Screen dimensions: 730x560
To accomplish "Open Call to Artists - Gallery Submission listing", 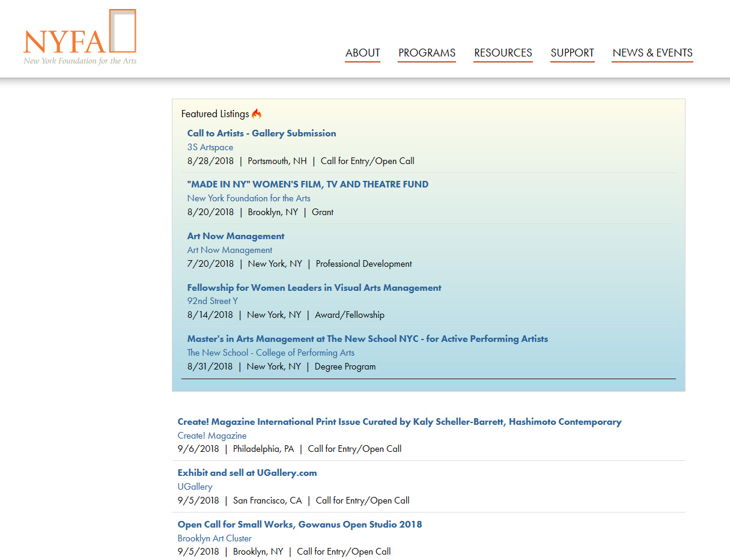I will coord(261,133).
